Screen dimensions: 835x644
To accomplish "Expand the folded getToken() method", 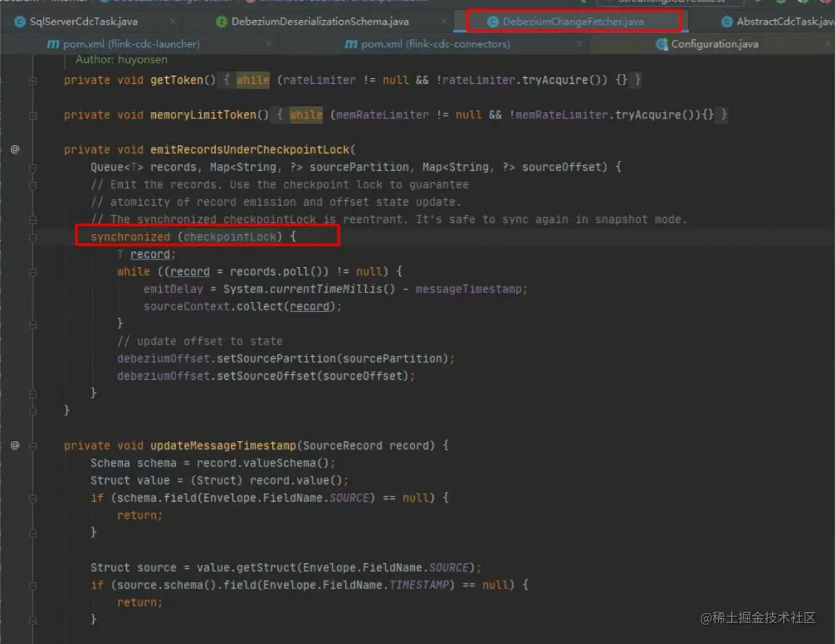I will (x=32, y=80).
